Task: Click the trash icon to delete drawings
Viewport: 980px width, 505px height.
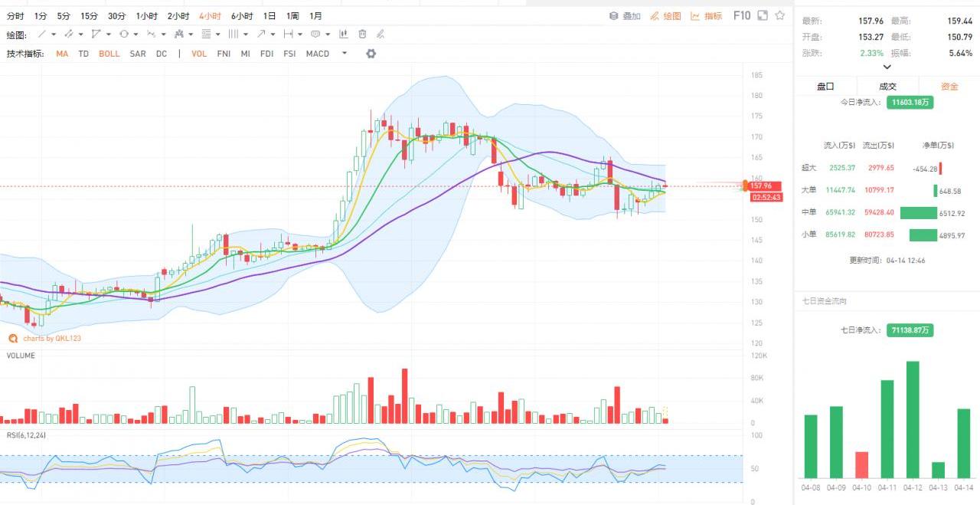Action: click(362, 34)
